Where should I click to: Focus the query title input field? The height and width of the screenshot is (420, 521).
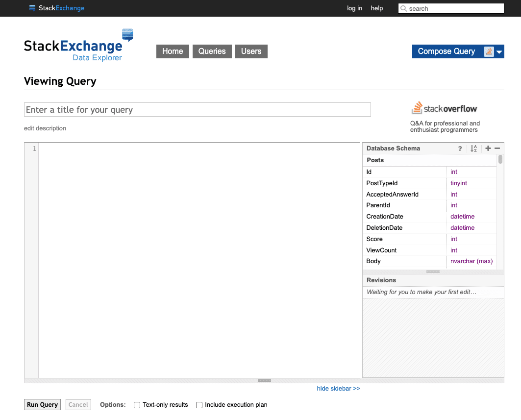(198, 110)
